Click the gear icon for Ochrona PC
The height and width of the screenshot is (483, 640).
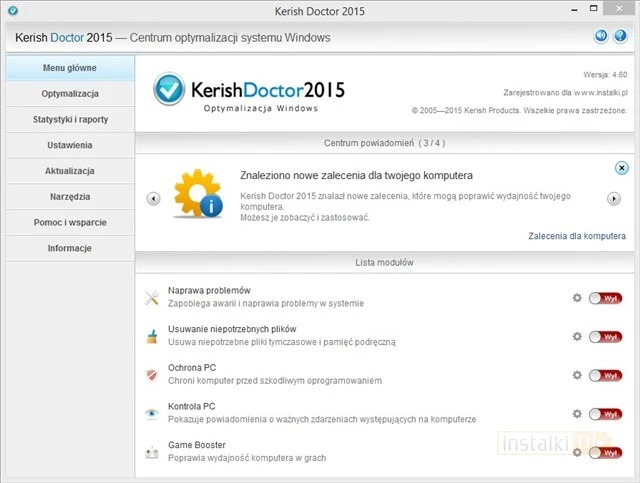point(577,375)
